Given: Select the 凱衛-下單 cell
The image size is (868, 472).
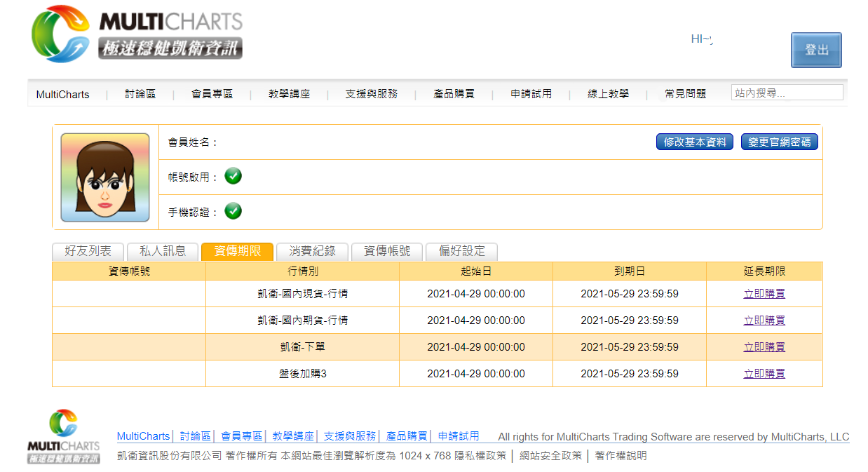Looking at the screenshot, I should [302, 347].
